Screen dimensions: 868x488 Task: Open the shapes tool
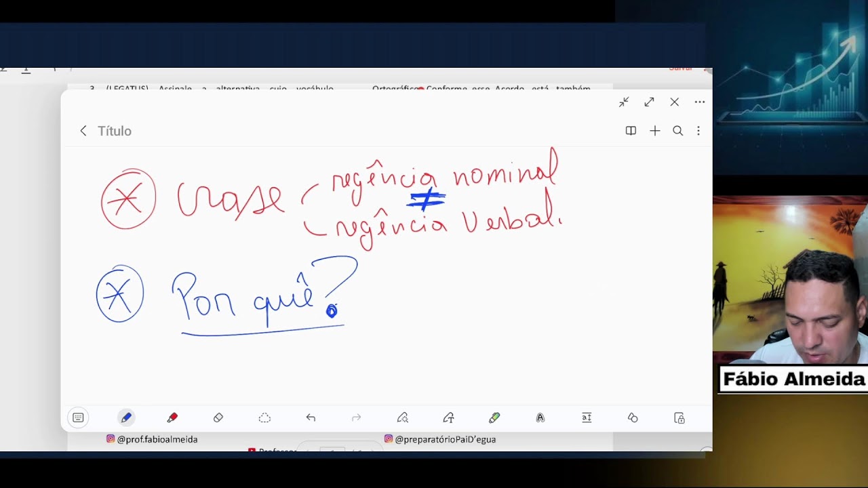633,418
